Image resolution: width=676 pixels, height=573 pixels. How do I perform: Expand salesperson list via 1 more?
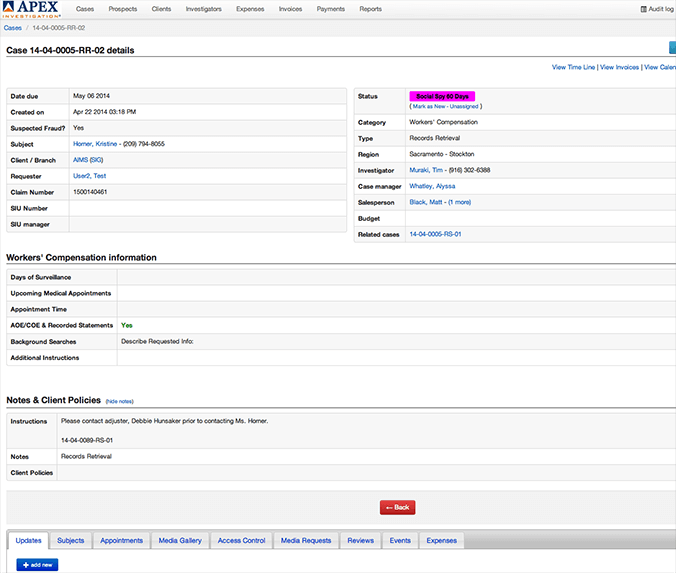coord(459,202)
